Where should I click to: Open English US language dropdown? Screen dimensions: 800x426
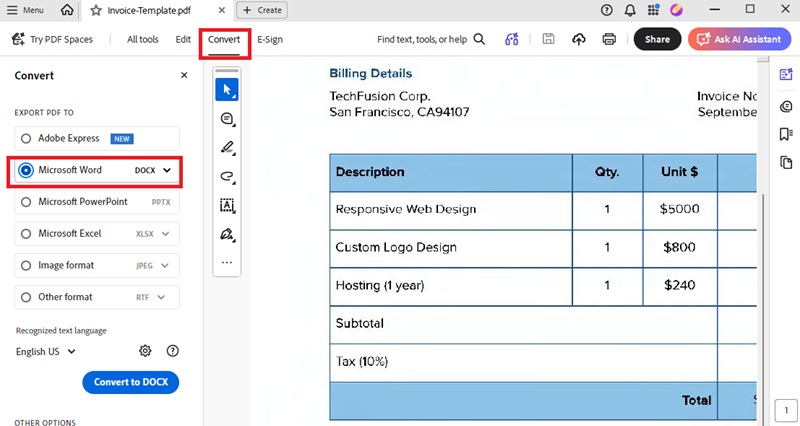pyautogui.click(x=45, y=352)
